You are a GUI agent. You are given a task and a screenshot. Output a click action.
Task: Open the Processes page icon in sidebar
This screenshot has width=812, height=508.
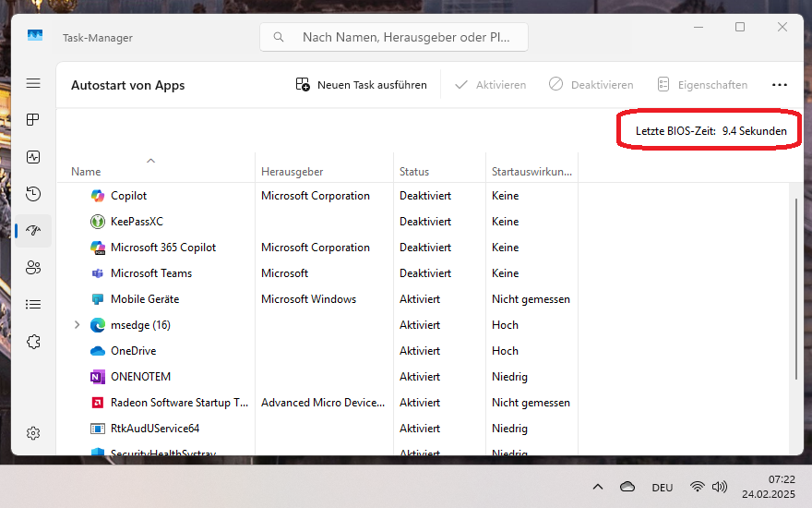pyautogui.click(x=33, y=120)
